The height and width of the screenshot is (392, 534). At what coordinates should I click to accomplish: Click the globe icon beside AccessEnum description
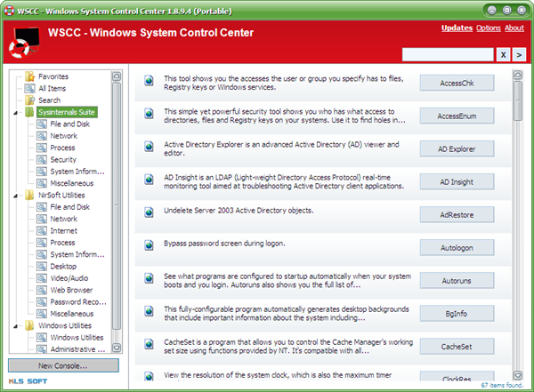[x=150, y=114]
